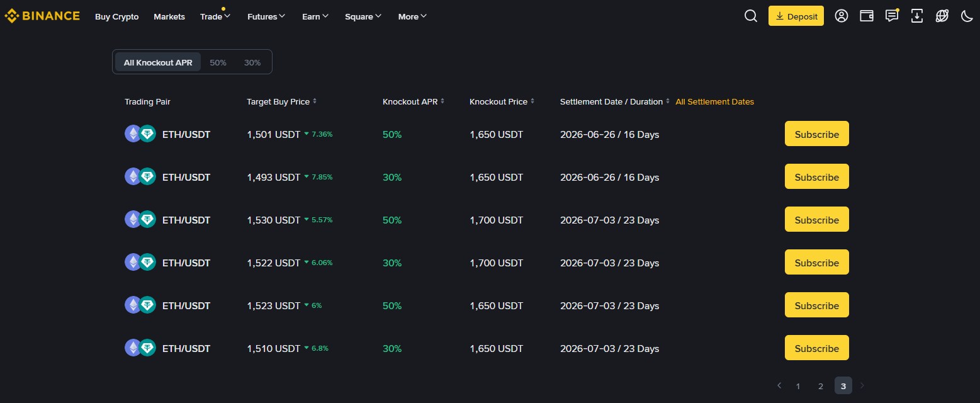Subscribe to the 1,523 USDT target row
This screenshot has height=403, width=980.
point(816,305)
